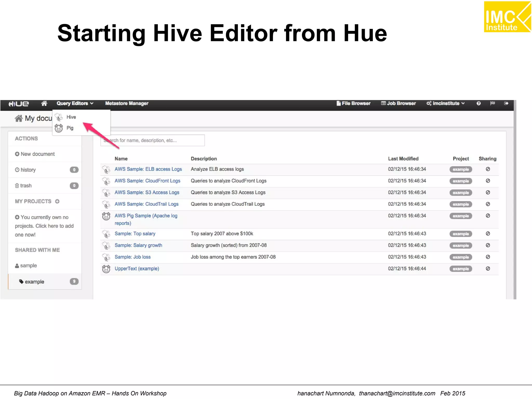
Task: Click Pig icon of UpperText row
Action: (106, 269)
